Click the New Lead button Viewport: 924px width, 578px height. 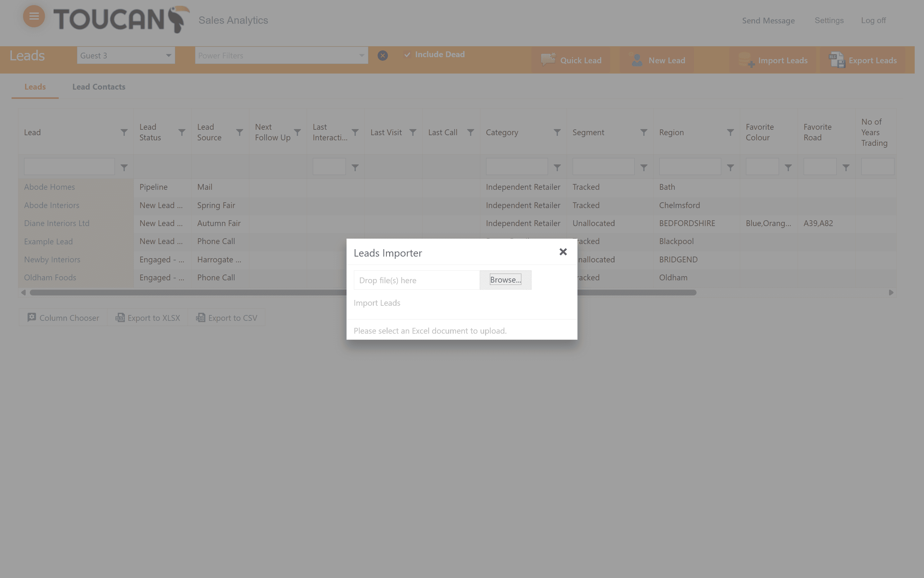pos(657,60)
